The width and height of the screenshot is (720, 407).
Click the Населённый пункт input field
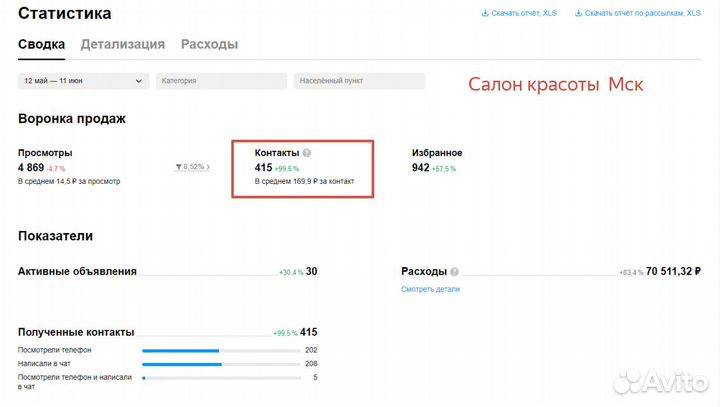coord(359,81)
